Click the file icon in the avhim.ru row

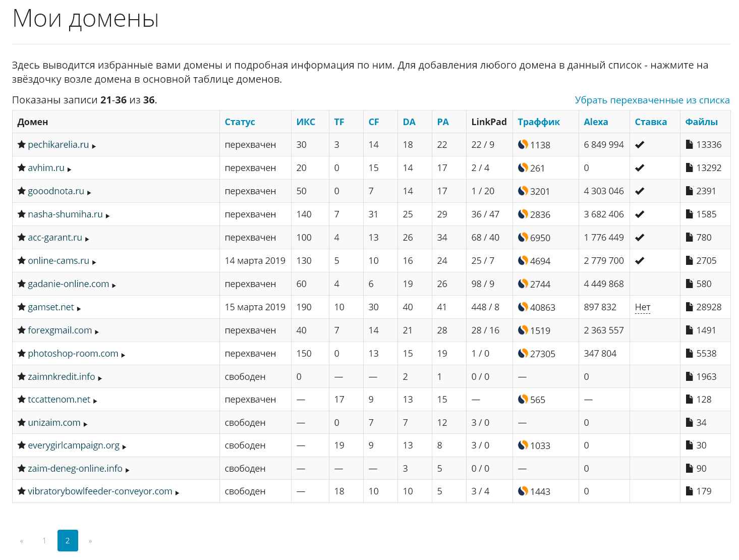click(690, 168)
